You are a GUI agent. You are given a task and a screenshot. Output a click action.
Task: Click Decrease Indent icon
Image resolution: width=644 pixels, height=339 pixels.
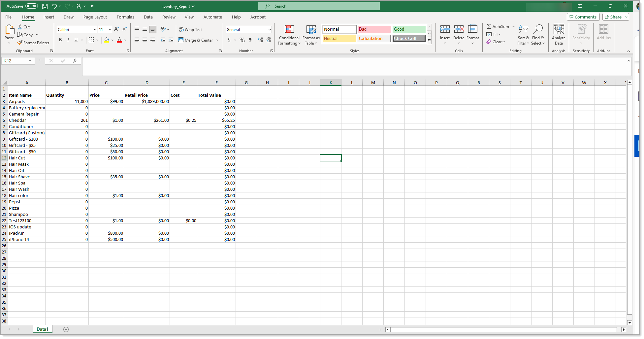pyautogui.click(x=163, y=40)
